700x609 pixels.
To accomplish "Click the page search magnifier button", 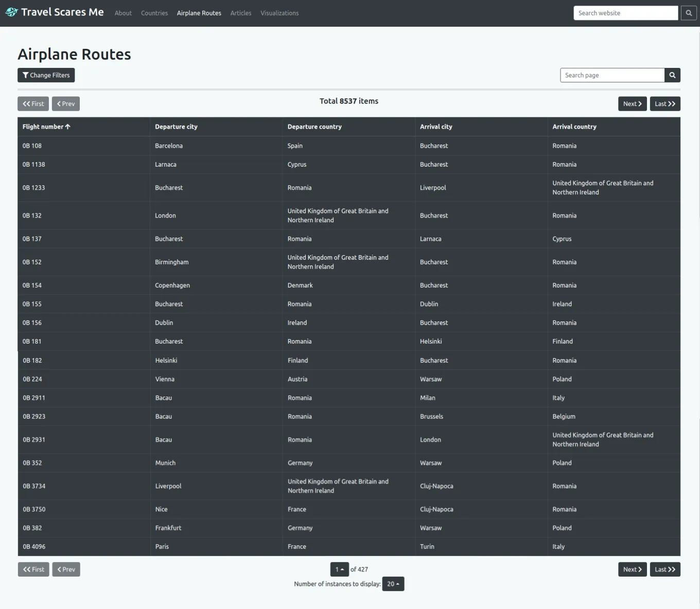I will [672, 75].
